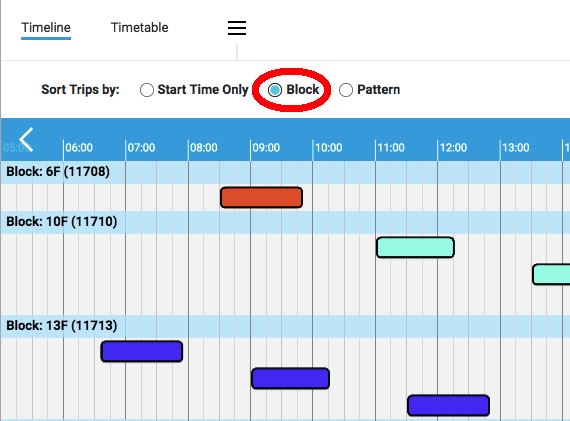
Task: Select Start Time Only radio button
Action: click(146, 90)
